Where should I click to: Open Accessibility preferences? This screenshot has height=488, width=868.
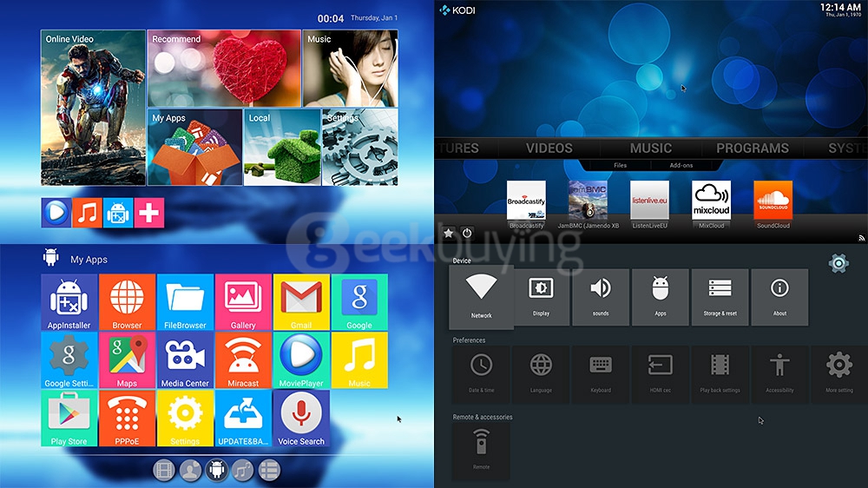(780, 374)
